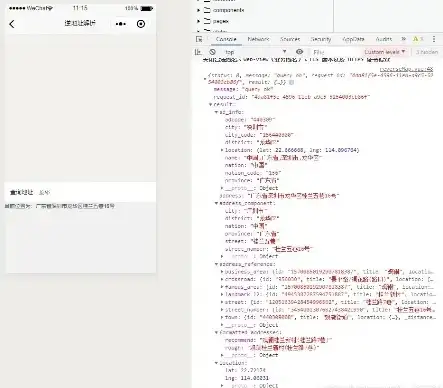Click the message "query ok" line
Viewport: 443px width, 388px height.
[x=243, y=89]
